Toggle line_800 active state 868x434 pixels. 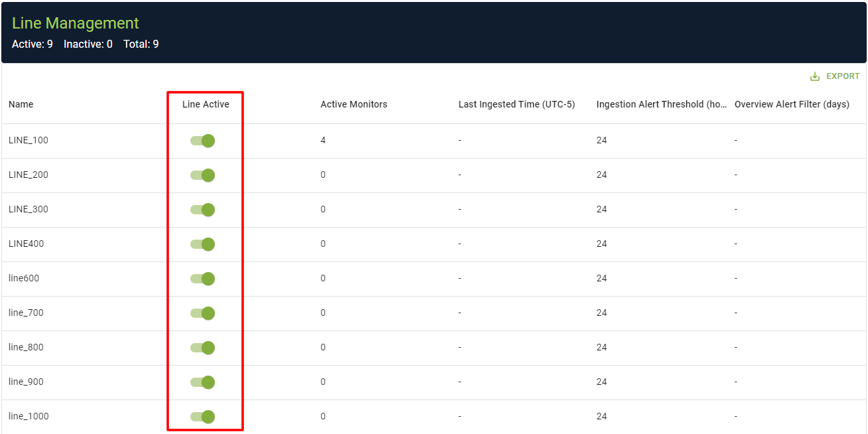pyautogui.click(x=203, y=348)
